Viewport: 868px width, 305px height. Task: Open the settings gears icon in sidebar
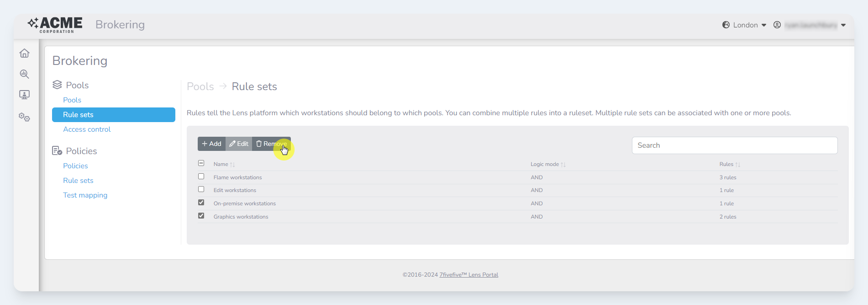tap(25, 118)
